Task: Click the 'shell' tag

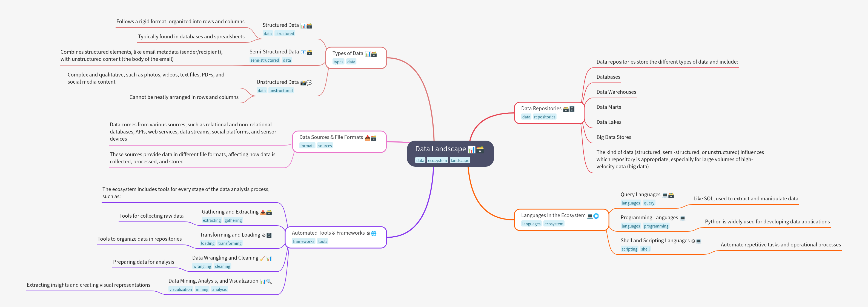Action: 645,249
